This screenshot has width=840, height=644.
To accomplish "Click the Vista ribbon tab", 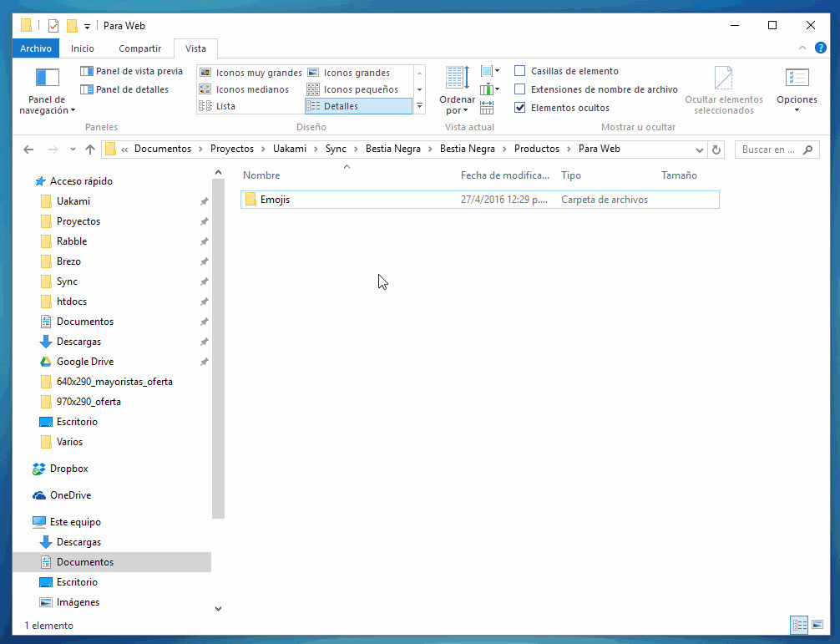I will coord(195,48).
